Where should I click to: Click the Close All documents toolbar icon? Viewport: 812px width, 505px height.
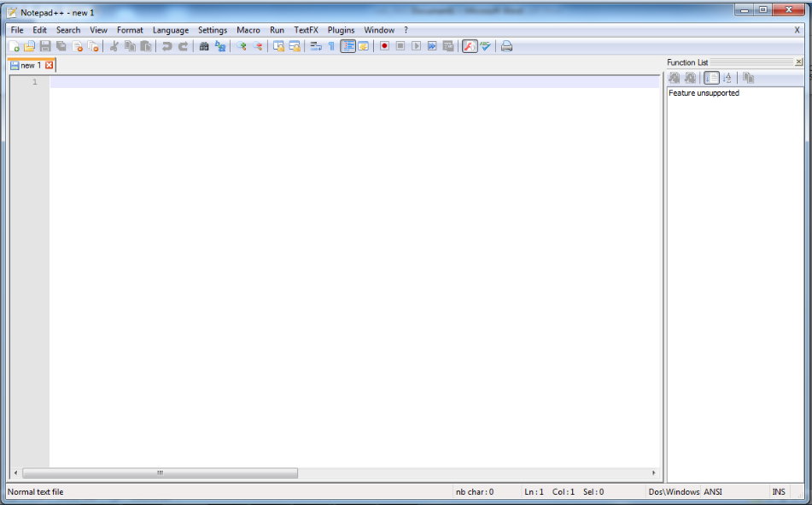tap(93, 46)
